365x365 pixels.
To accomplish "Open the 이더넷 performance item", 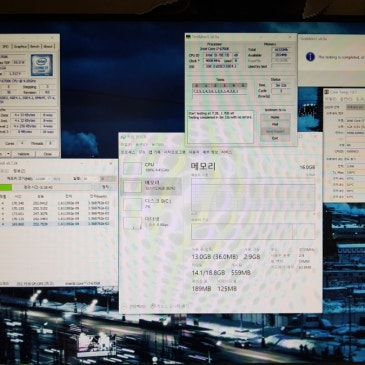I will point(151,223).
